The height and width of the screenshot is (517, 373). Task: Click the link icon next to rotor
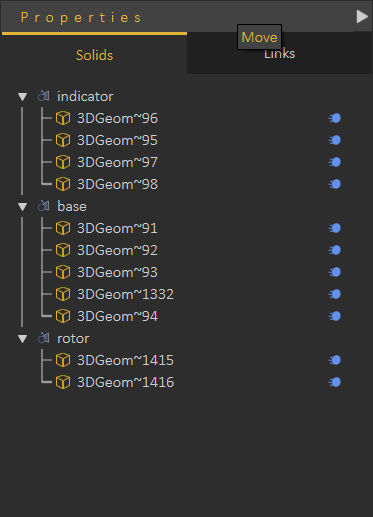(x=44, y=338)
